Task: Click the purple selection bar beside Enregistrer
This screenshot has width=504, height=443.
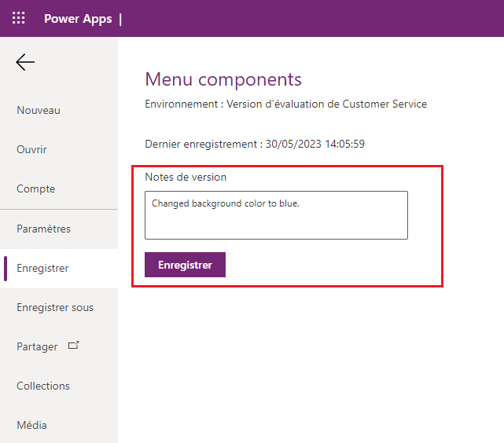Action: tap(6, 268)
